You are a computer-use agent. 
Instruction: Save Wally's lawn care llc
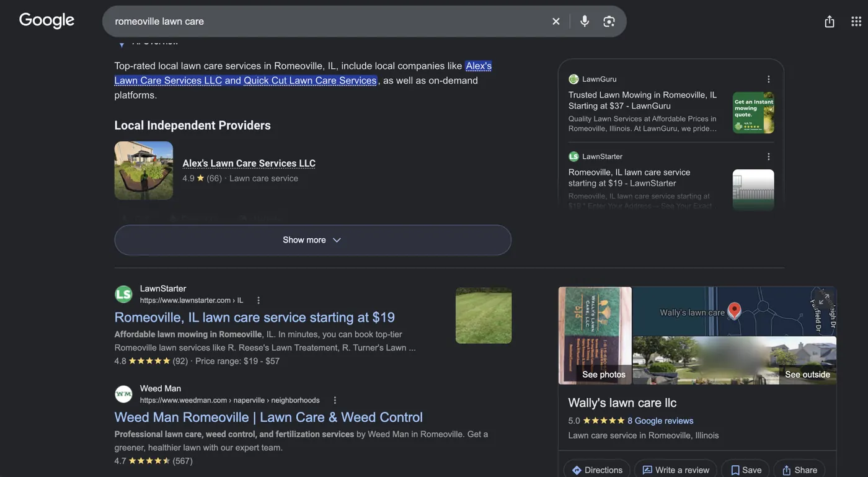[x=746, y=470]
